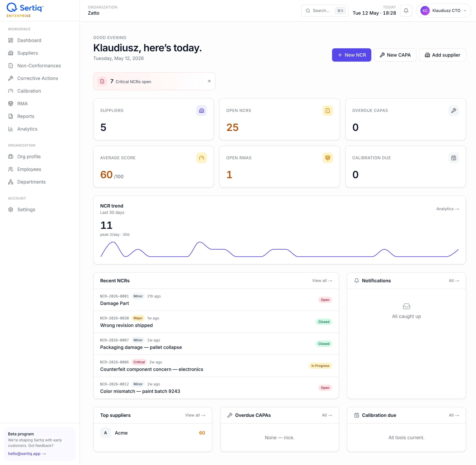Click the Average Score card gauge icon
The height and width of the screenshot is (465, 476).
(201, 158)
